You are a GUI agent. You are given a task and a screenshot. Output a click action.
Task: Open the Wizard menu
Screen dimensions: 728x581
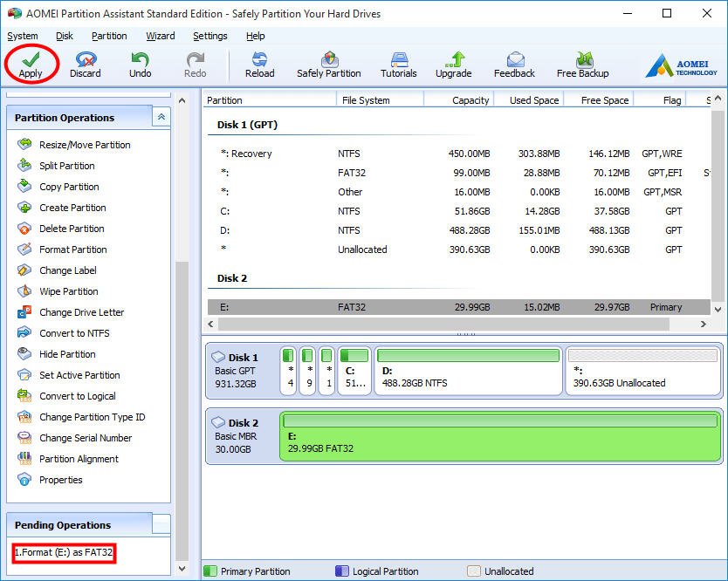(x=160, y=36)
